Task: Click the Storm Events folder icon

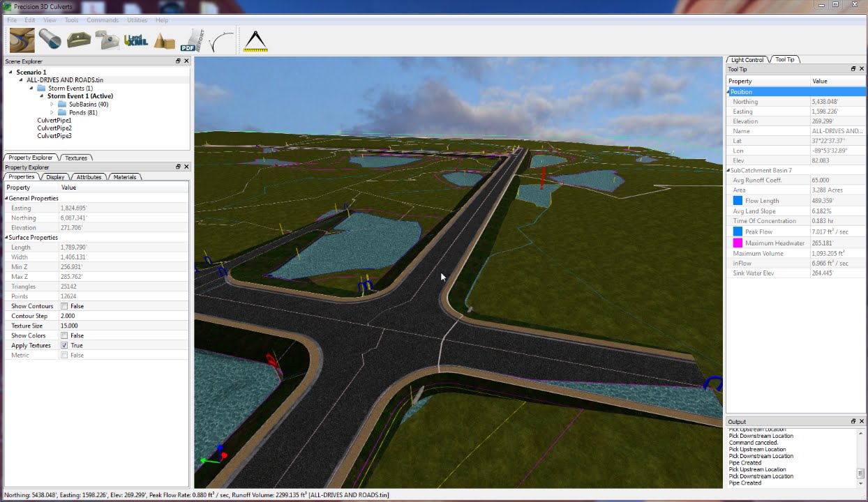Action: tap(41, 89)
